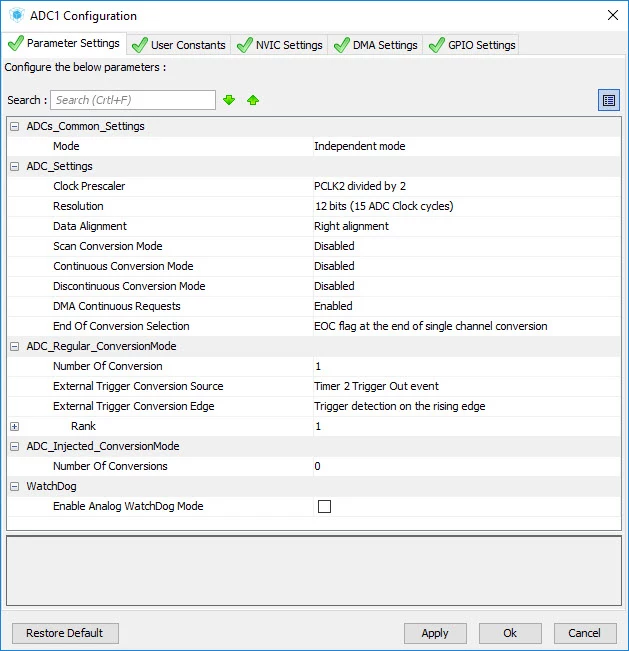Viewport: 629px width, 651px height.
Task: Collapse the ADC_Settings group
Action: 15,166
